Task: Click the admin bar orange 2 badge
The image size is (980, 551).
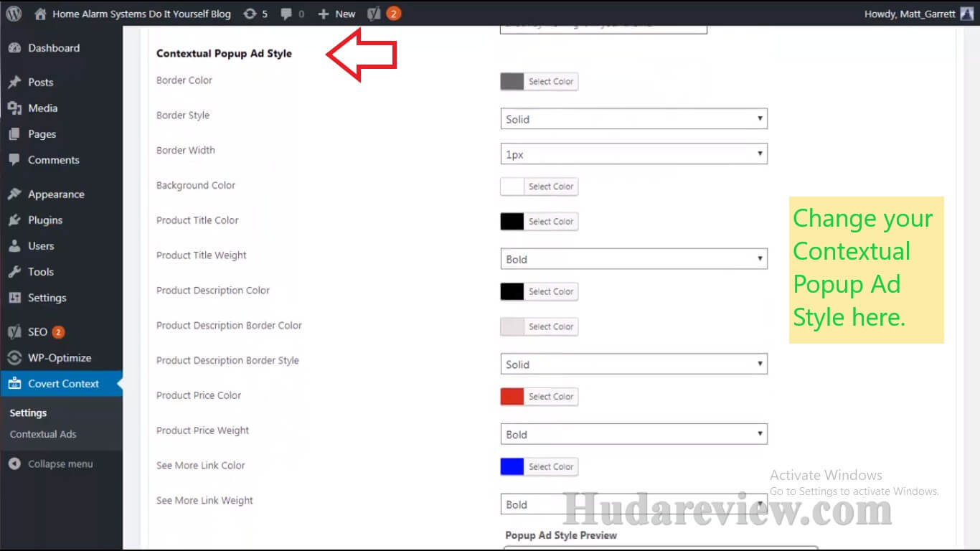Action: tap(393, 14)
